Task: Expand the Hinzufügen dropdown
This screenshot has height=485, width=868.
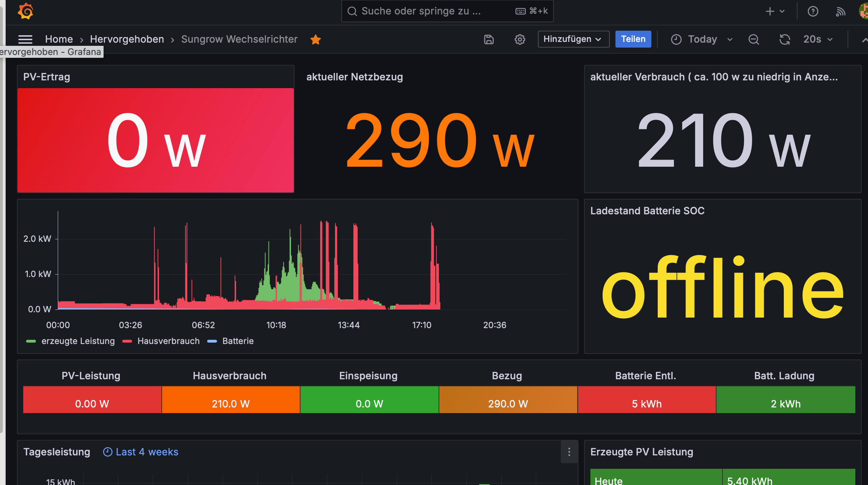Action: click(573, 39)
